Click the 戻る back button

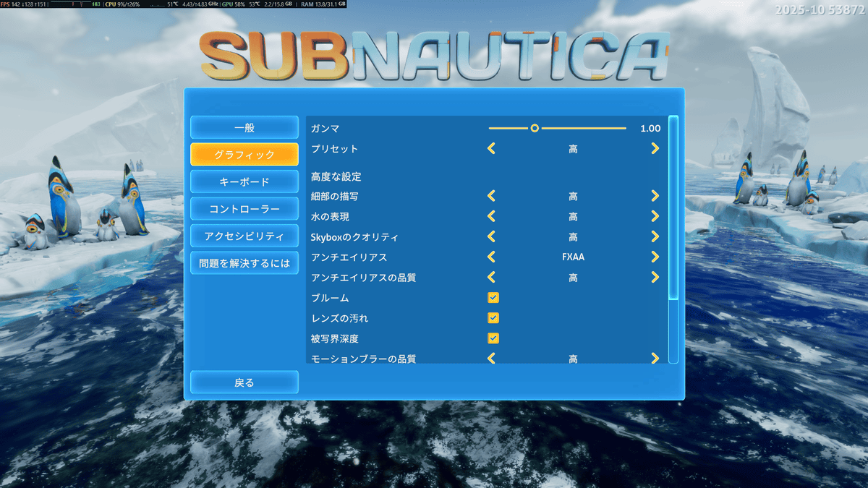coord(244,382)
